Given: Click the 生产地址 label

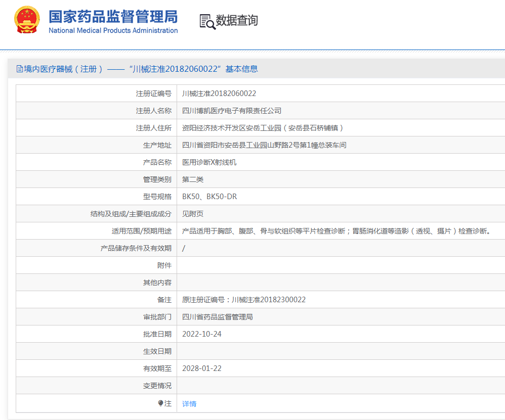Looking at the screenshot, I should 157,145.
